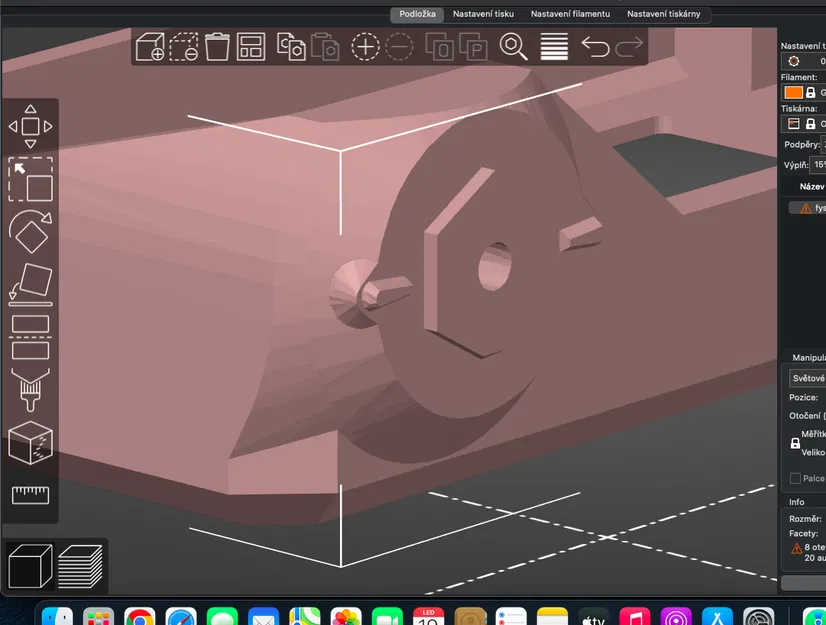Viewport: 826px width, 625px height.
Task: Choose the Rotate tool icon
Action: [x=30, y=231]
